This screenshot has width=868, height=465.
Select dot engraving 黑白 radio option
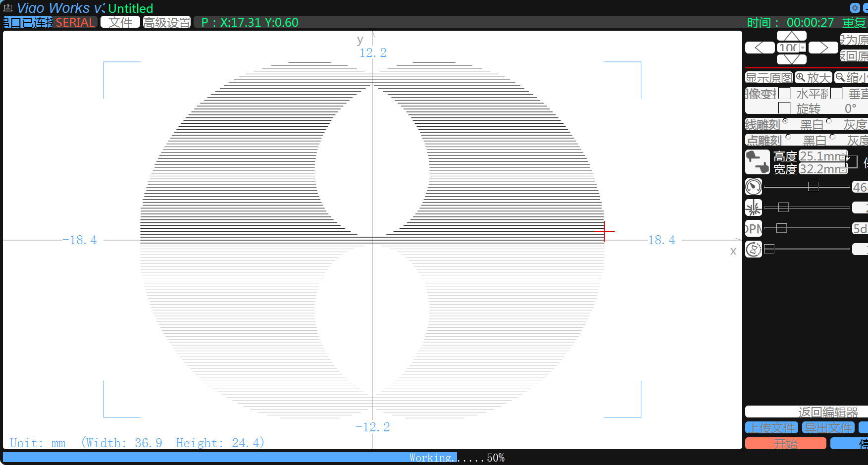[788, 137]
